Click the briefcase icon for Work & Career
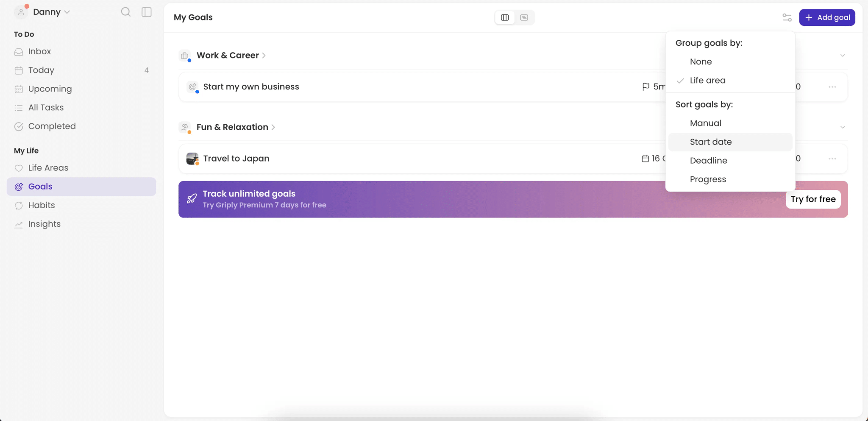Image resolution: width=868 pixels, height=421 pixels. pyautogui.click(x=184, y=55)
